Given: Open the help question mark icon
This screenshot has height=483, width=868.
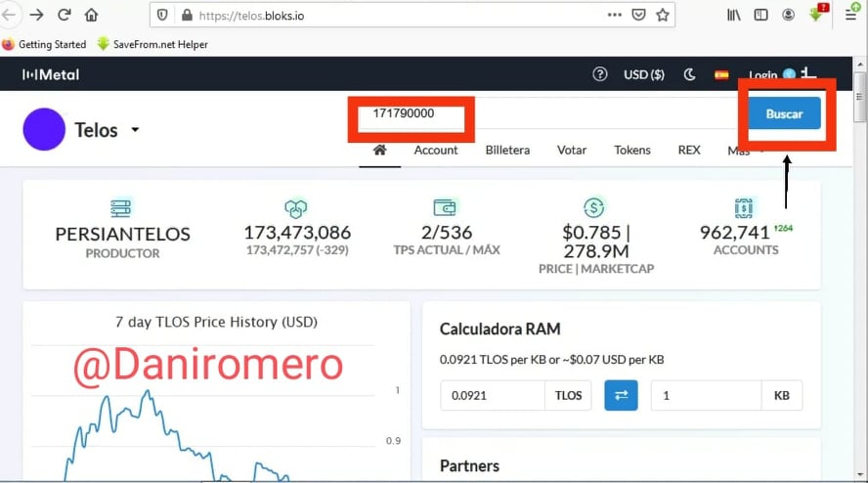Looking at the screenshot, I should click(x=599, y=74).
